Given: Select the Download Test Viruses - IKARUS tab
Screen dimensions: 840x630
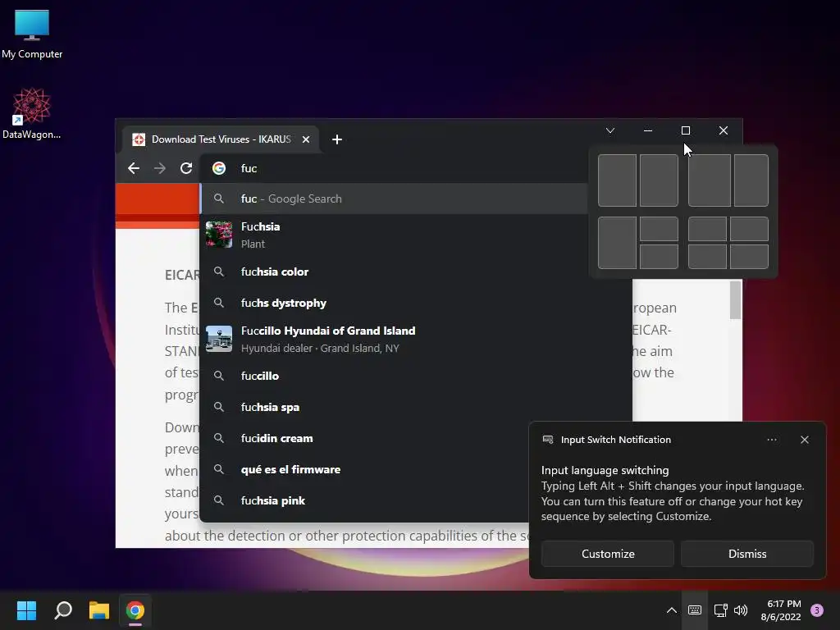Looking at the screenshot, I should [x=221, y=139].
